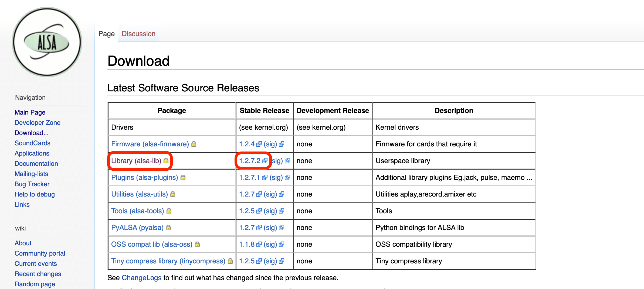Open Plugins (alsa-plugins) package link

click(145, 178)
